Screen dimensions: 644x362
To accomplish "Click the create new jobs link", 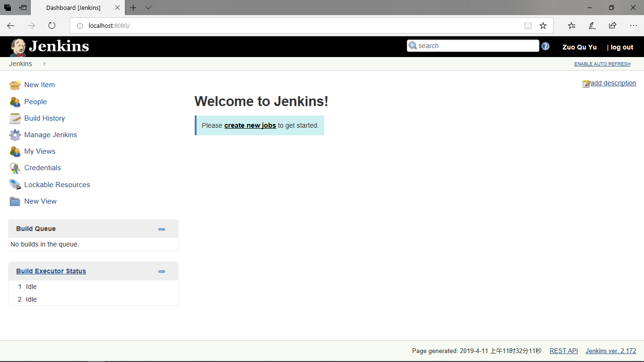I will [x=250, y=125].
